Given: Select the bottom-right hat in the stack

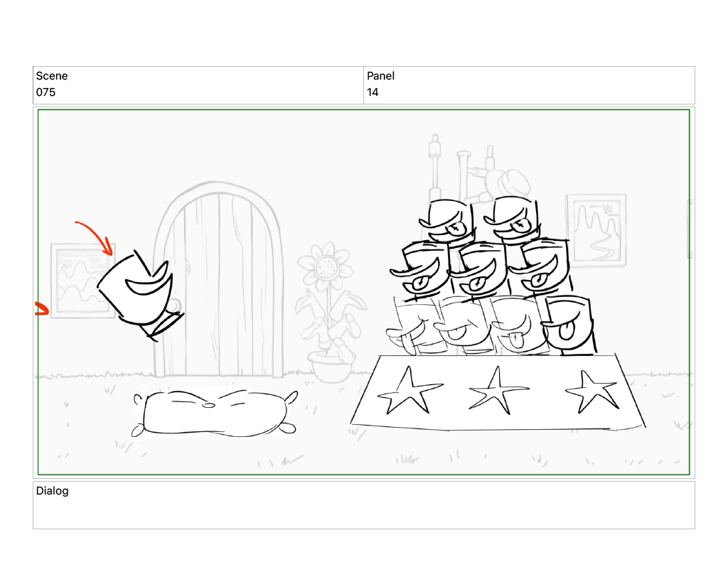Looking at the screenshot, I should [569, 326].
